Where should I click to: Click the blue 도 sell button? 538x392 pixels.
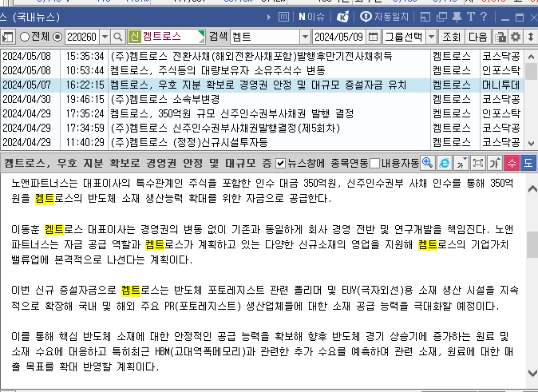tap(528, 163)
